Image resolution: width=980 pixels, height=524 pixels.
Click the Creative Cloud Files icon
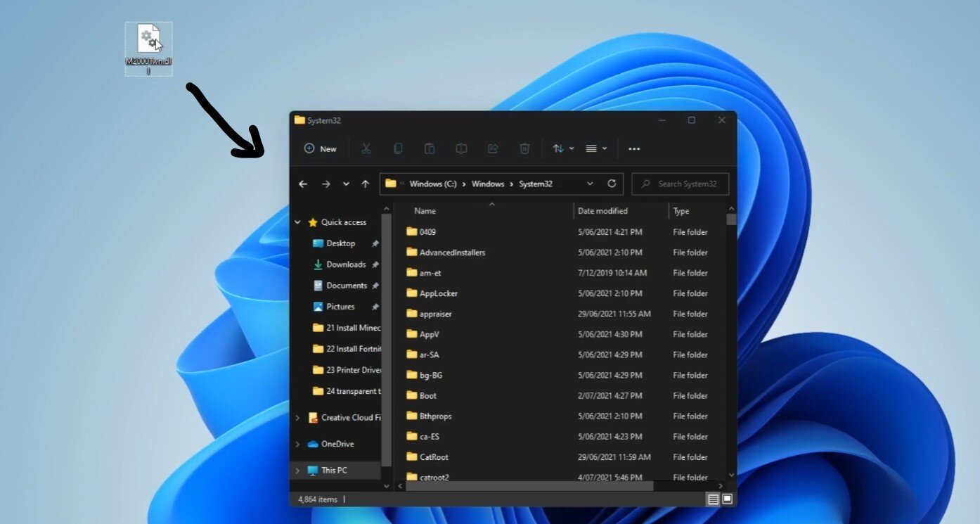click(313, 418)
